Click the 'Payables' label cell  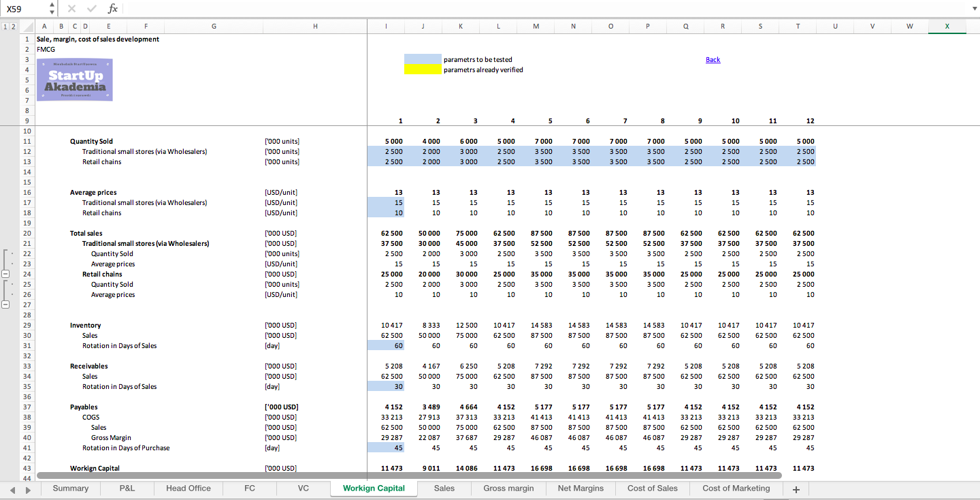[x=84, y=407]
